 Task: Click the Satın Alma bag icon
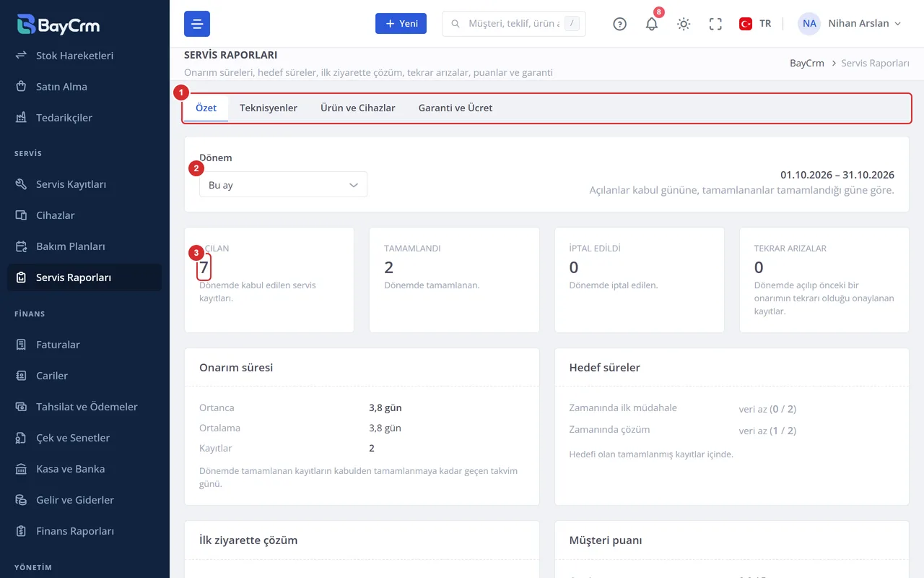point(22,87)
